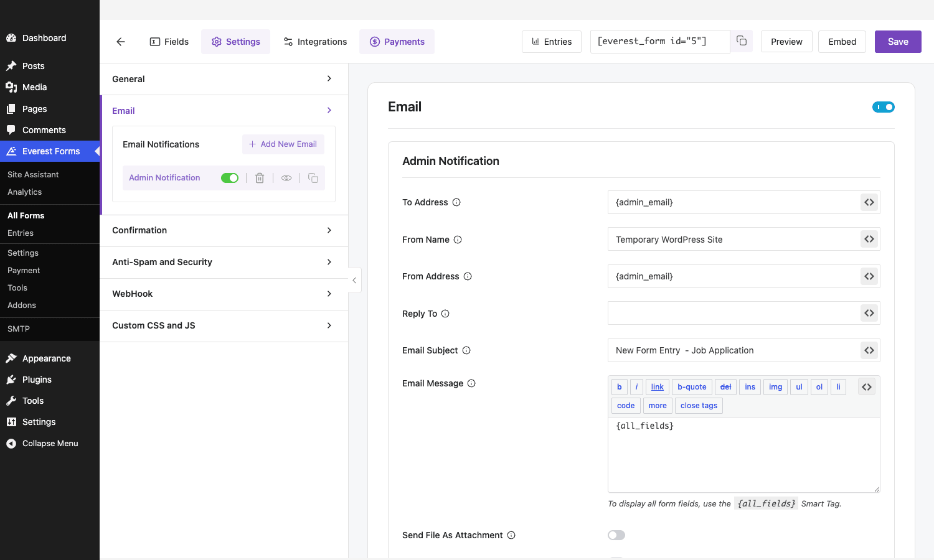Open Plugins in WordPress menu

[x=50, y=380]
